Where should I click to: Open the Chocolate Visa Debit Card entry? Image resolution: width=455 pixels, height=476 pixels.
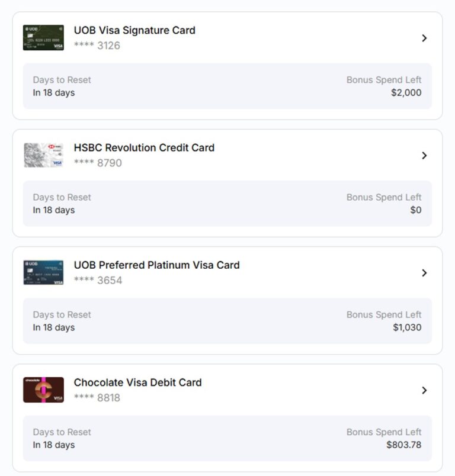point(138,382)
